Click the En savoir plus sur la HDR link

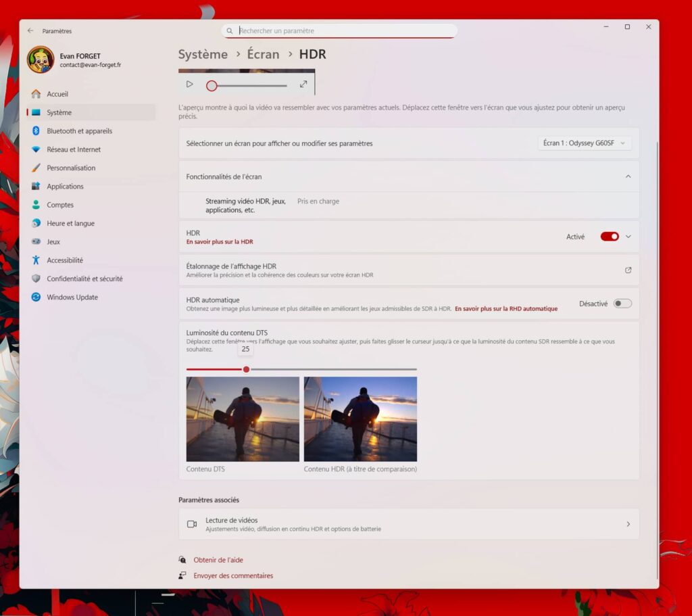[x=220, y=242]
